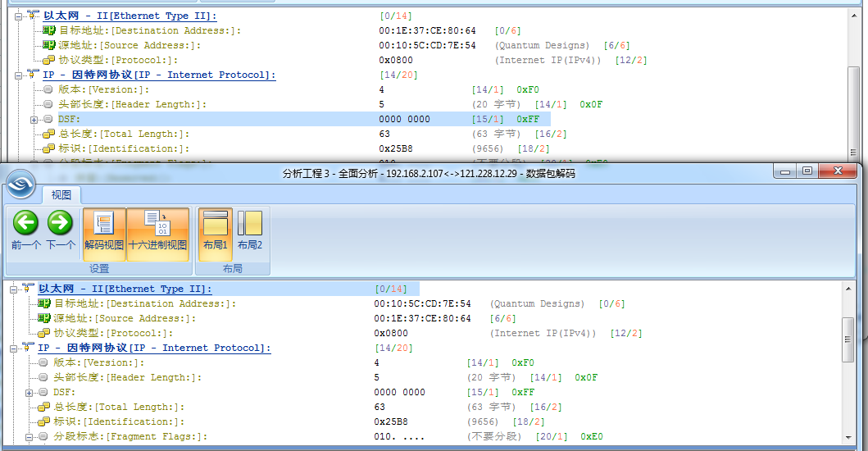The height and width of the screenshot is (451, 868).
Task: Click Ethernet protocol icon in front window
Action: (x=28, y=288)
